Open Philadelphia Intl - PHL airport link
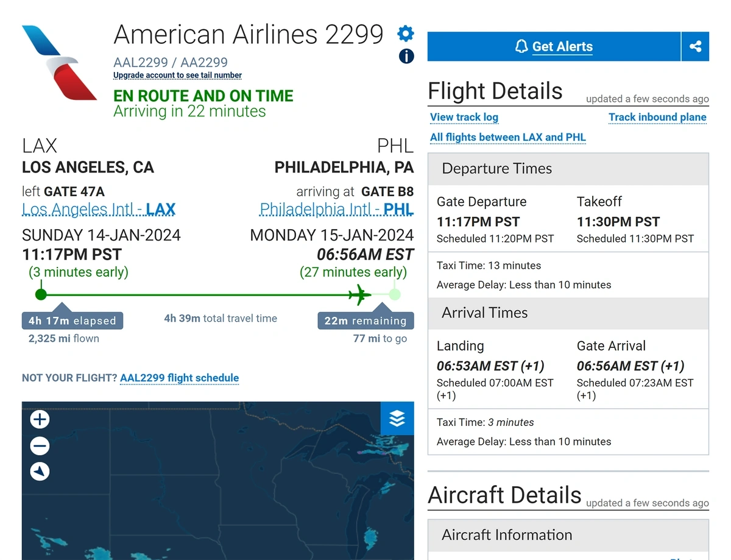 (x=337, y=210)
